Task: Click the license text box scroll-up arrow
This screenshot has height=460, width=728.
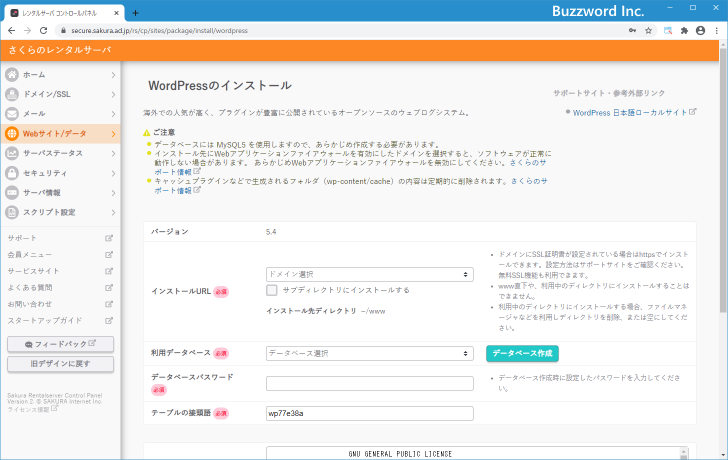Action: click(683, 452)
